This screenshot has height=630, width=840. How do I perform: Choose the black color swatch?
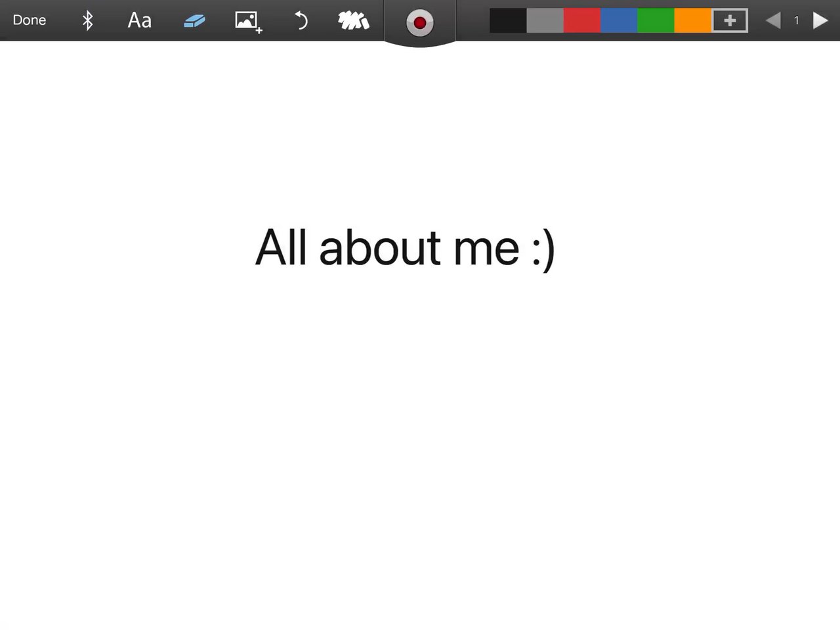click(508, 20)
